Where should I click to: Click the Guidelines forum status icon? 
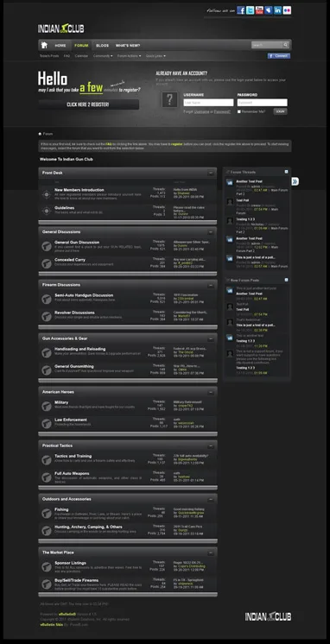pos(47,212)
